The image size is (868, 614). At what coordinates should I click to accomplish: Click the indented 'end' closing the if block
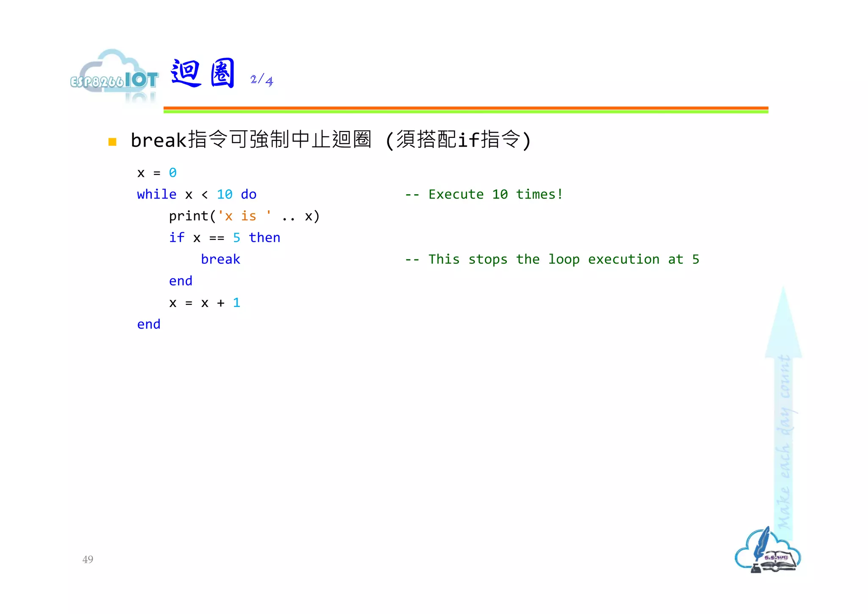[x=181, y=281]
